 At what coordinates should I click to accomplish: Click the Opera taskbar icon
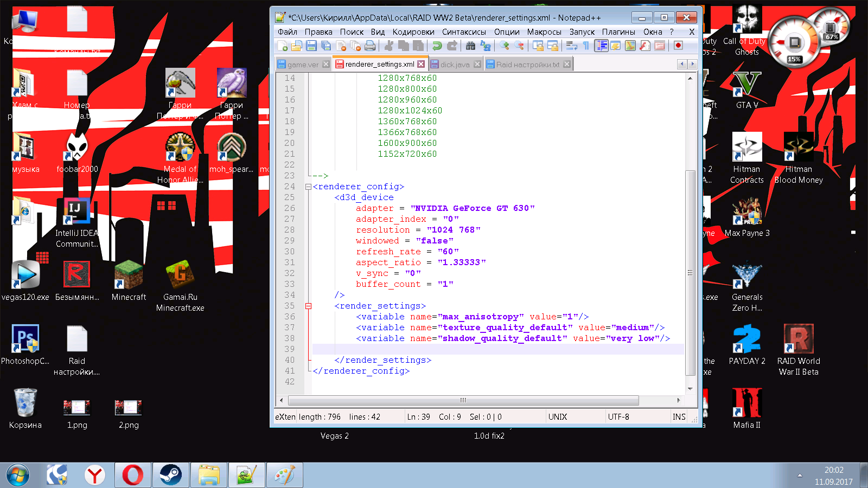(x=133, y=475)
